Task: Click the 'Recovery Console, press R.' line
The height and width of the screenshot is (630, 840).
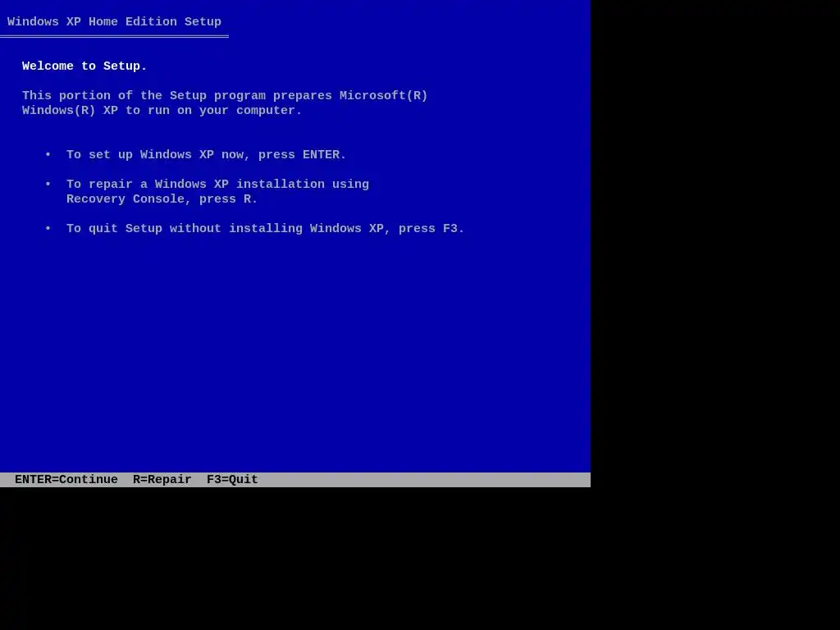Action: point(162,199)
